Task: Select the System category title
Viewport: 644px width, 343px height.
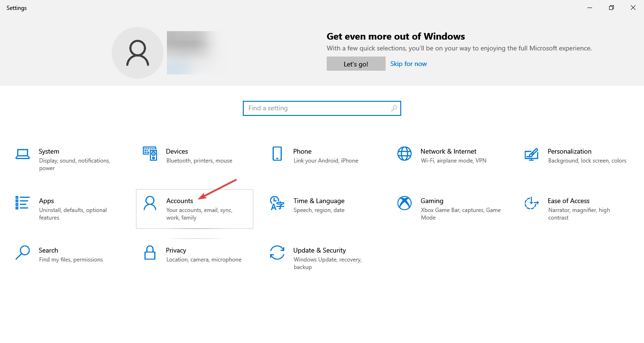Action: [49, 151]
